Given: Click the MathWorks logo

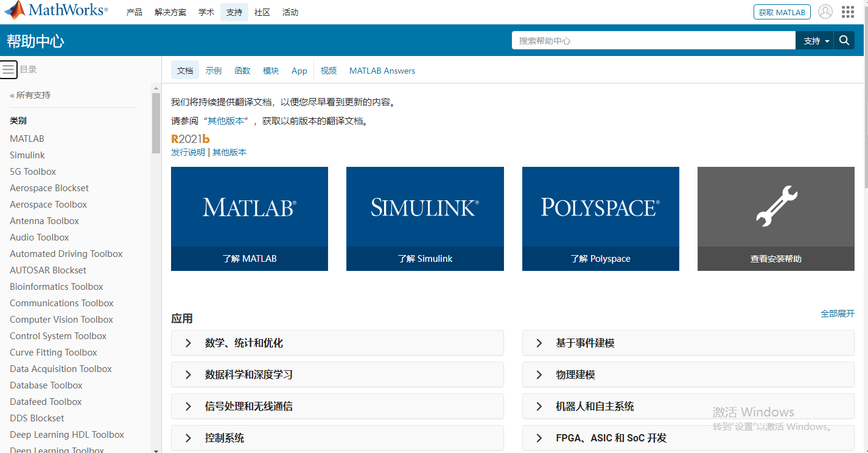Looking at the screenshot, I should tap(56, 10).
